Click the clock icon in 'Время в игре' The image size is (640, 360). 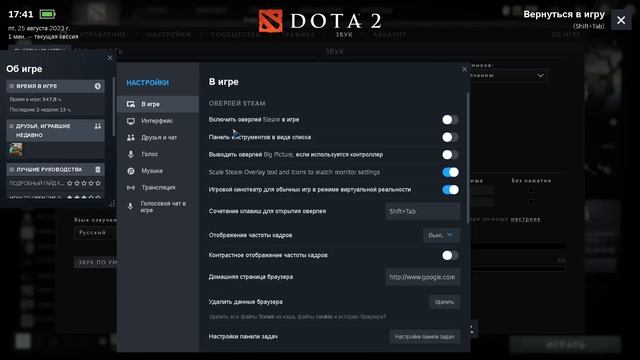click(98, 86)
